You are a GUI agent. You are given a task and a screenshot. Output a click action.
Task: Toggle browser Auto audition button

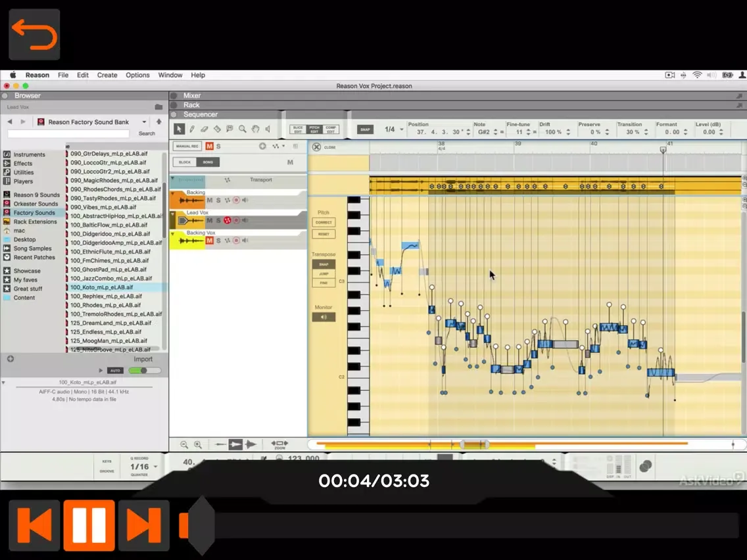click(115, 371)
